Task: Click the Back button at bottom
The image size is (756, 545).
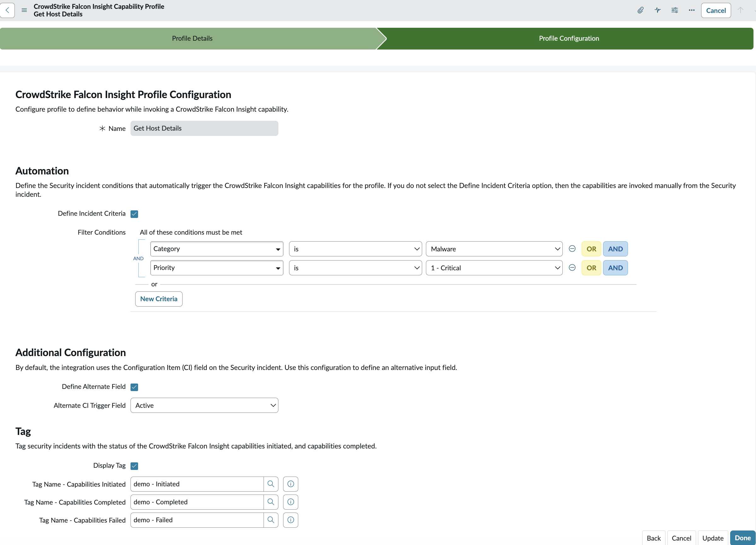Action: click(654, 538)
